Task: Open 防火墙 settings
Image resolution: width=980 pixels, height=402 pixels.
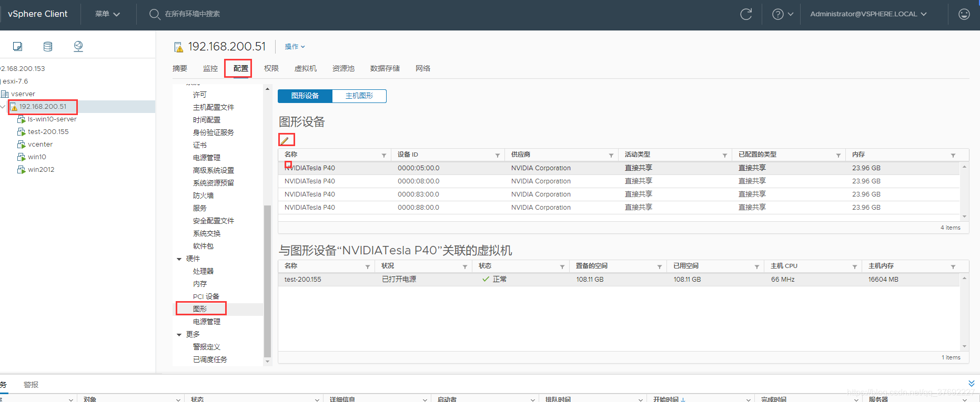Action: click(203, 195)
